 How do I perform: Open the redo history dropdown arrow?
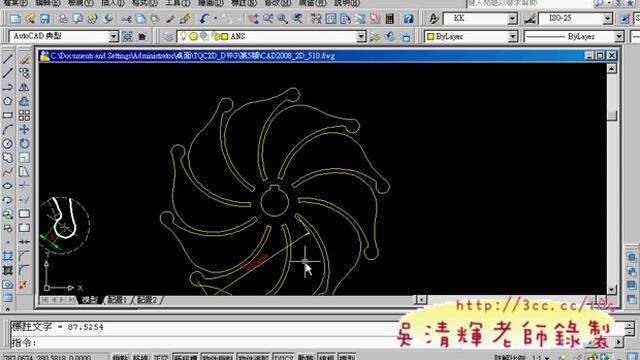click(239, 19)
